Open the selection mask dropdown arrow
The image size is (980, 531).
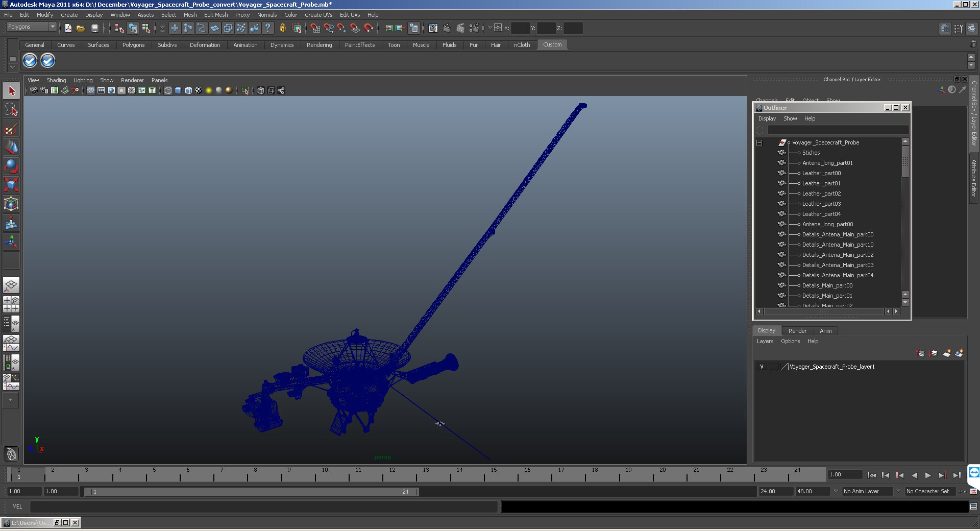pos(162,28)
